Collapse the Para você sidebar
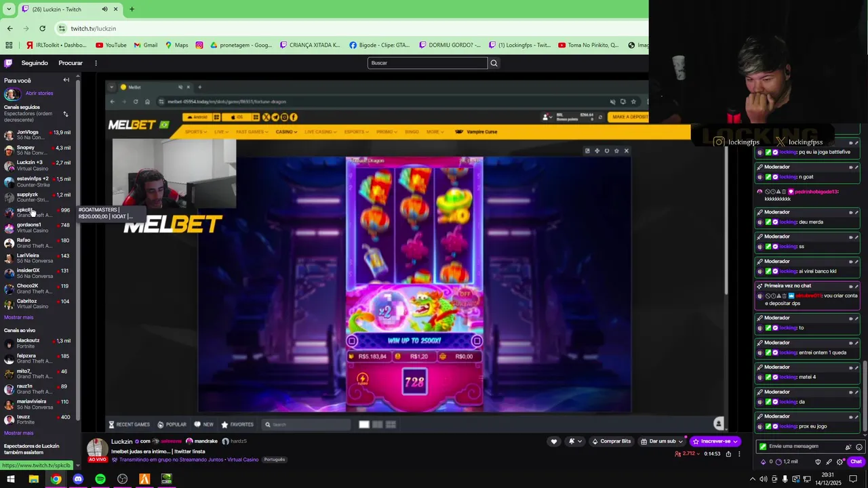 tap(66, 80)
